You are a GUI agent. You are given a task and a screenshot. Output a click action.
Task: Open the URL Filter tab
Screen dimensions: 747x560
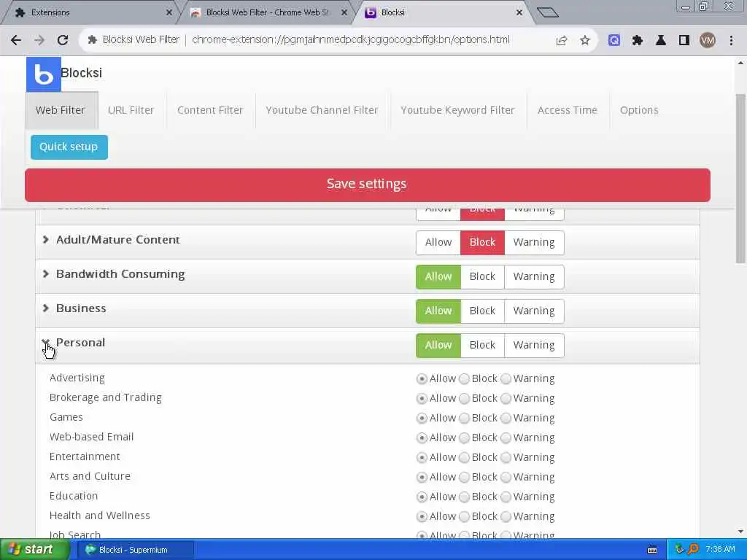click(x=131, y=111)
